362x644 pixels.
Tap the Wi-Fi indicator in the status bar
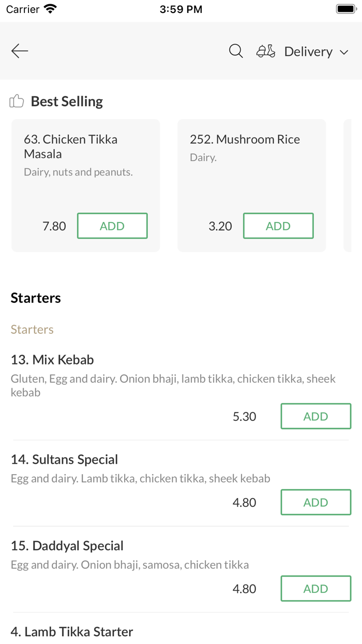[x=50, y=8]
